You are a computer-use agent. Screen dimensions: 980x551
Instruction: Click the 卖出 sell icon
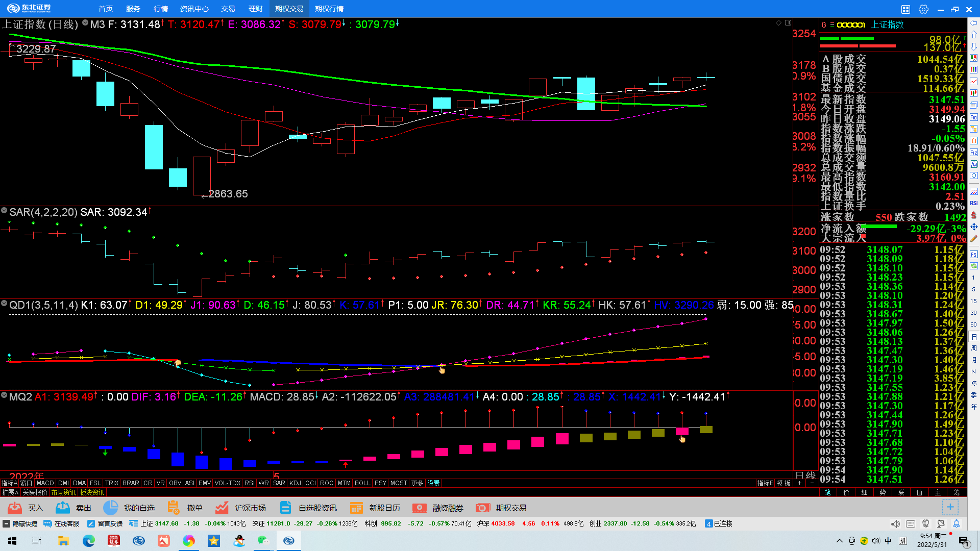click(x=63, y=508)
